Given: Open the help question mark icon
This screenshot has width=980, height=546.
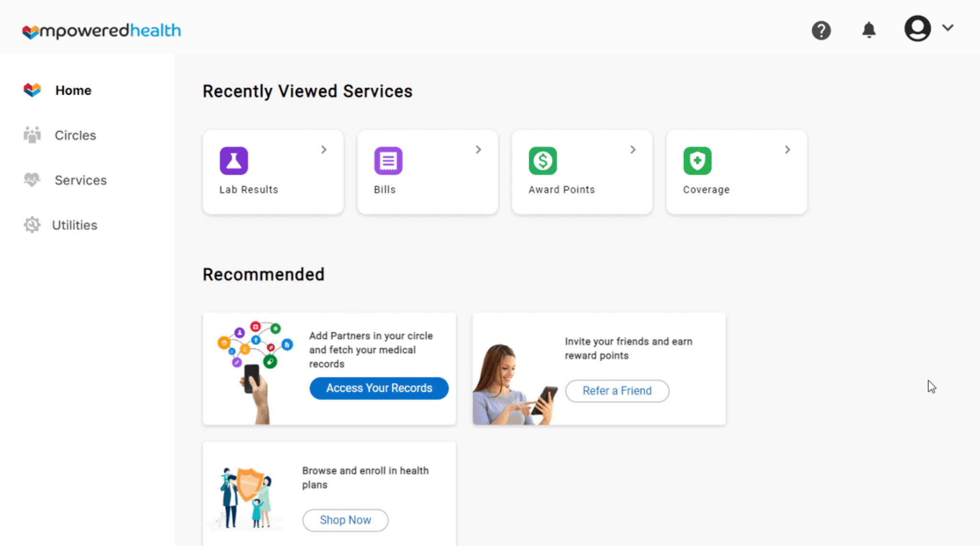Looking at the screenshot, I should [821, 31].
